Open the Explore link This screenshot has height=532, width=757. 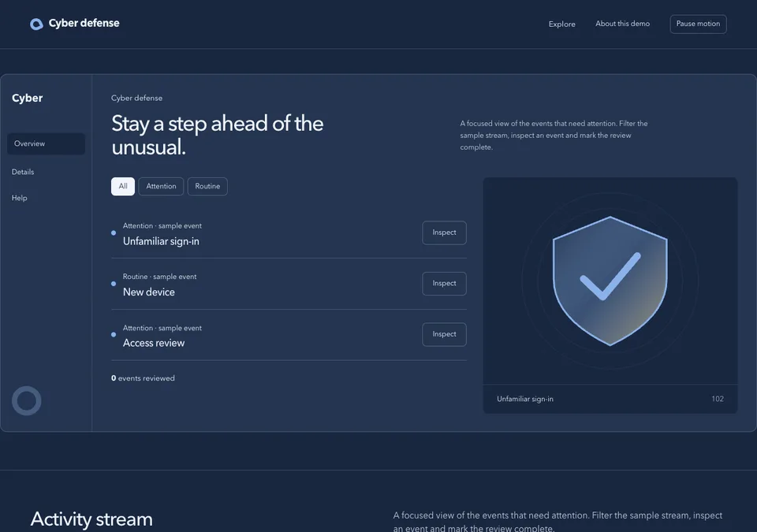(562, 24)
